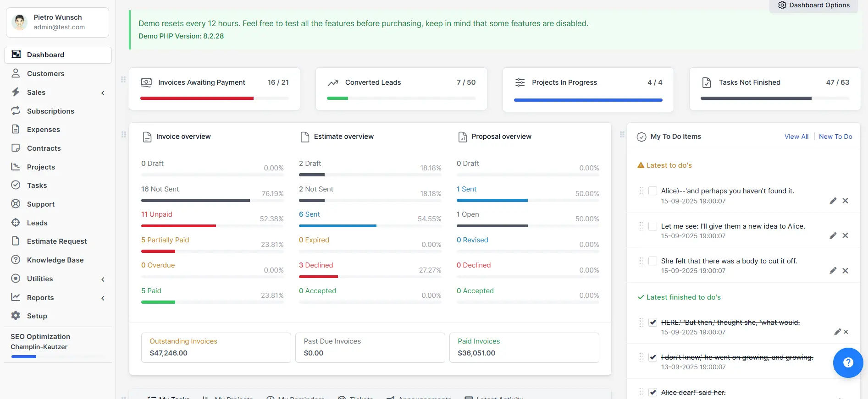
Task: Delete the 'She felt that' to-do item
Action: click(845, 271)
